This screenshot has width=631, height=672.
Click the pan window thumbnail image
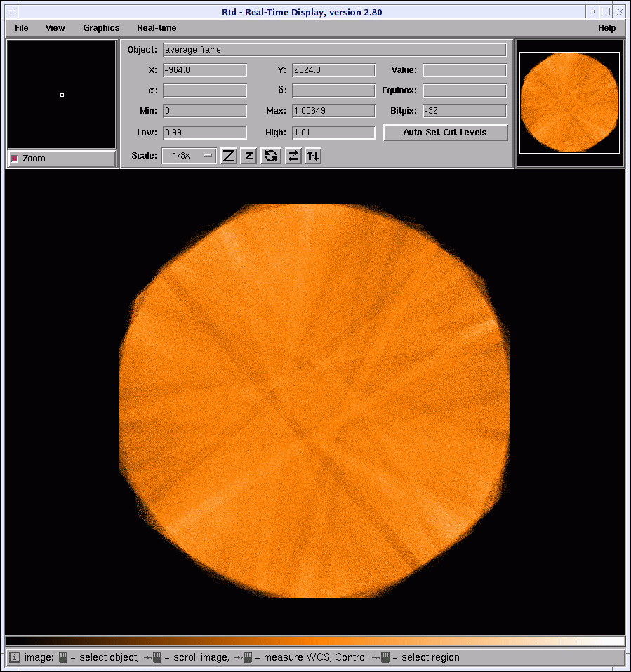point(570,102)
